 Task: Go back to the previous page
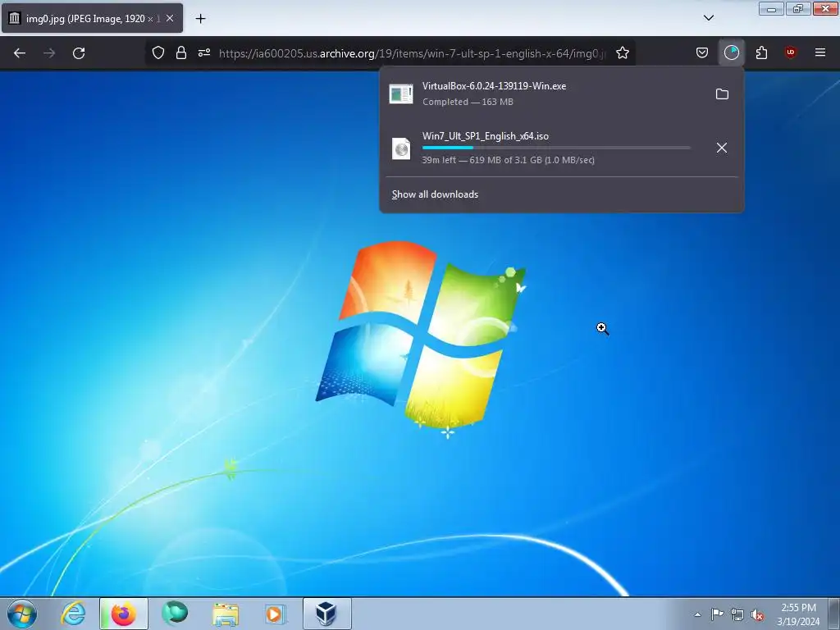point(20,52)
